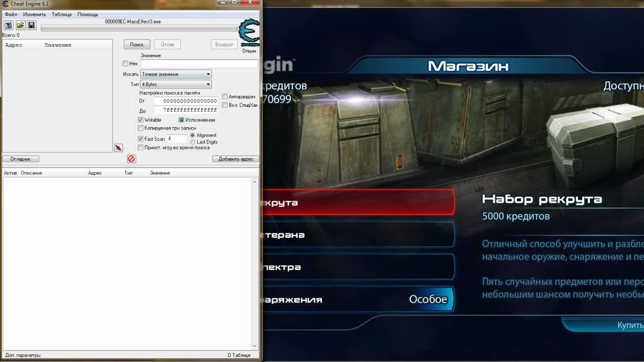Click Опции settings label
Viewport: 644px width, 362px height.
pyautogui.click(x=249, y=51)
